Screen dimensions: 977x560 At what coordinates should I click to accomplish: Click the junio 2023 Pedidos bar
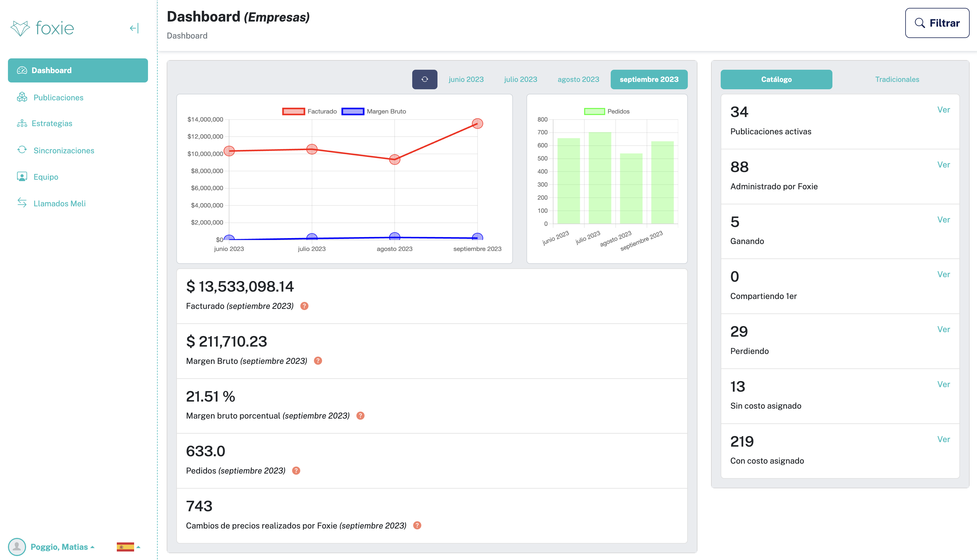click(x=568, y=181)
